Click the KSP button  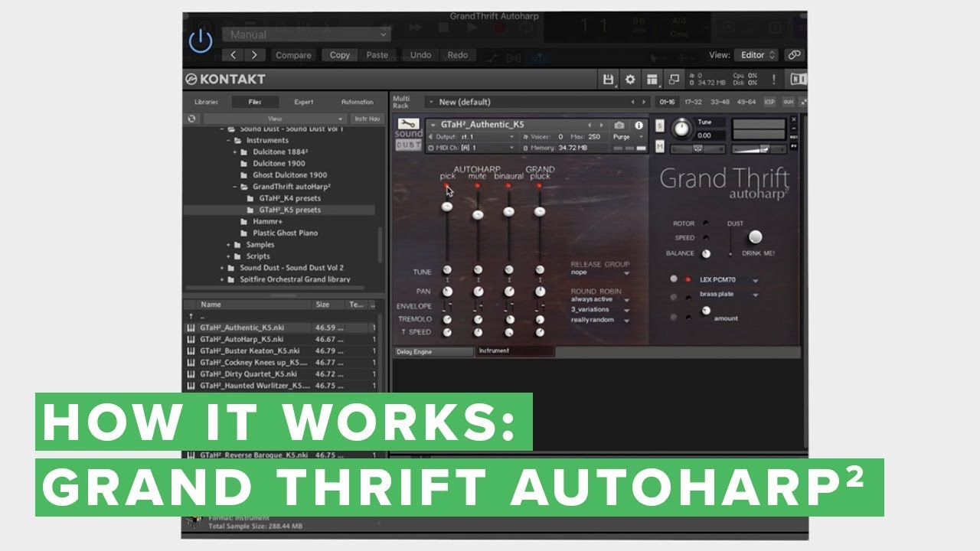tap(769, 102)
